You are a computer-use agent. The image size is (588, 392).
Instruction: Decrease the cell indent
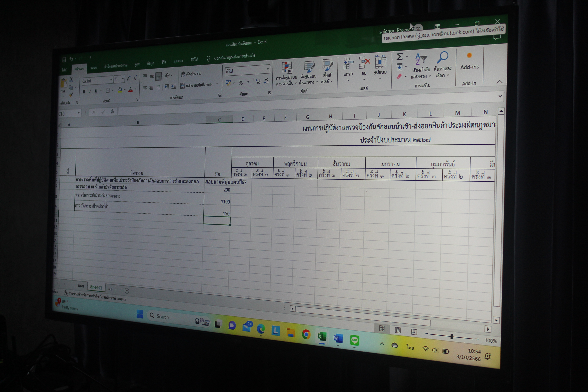167,87
